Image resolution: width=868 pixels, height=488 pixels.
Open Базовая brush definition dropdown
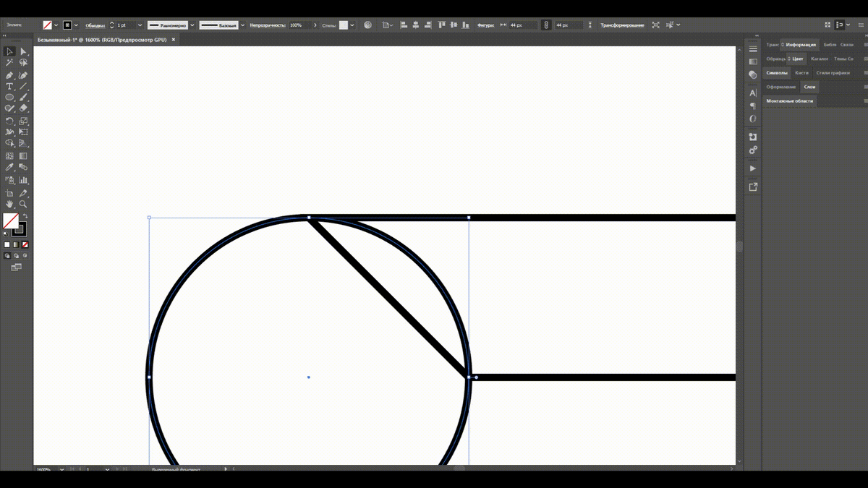click(x=243, y=25)
